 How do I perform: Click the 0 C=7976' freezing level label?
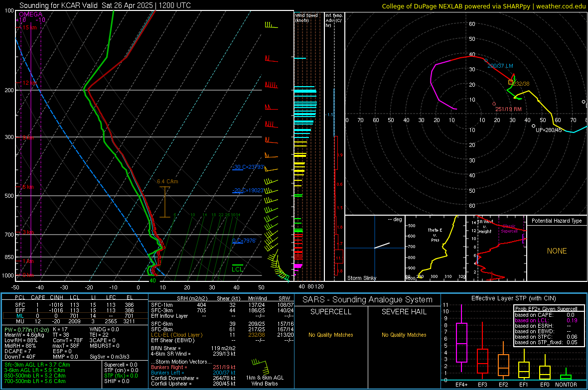[x=244, y=241]
